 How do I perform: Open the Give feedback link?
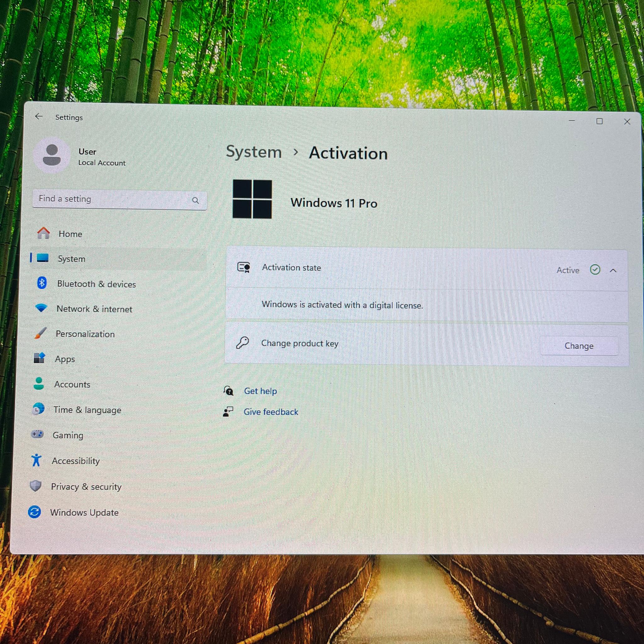271,412
